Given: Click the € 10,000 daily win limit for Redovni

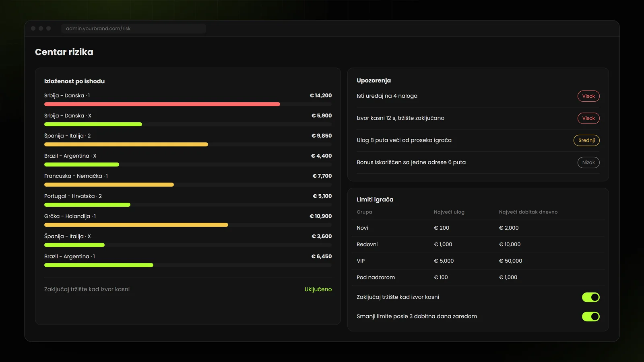Looking at the screenshot, I should 510,245.
